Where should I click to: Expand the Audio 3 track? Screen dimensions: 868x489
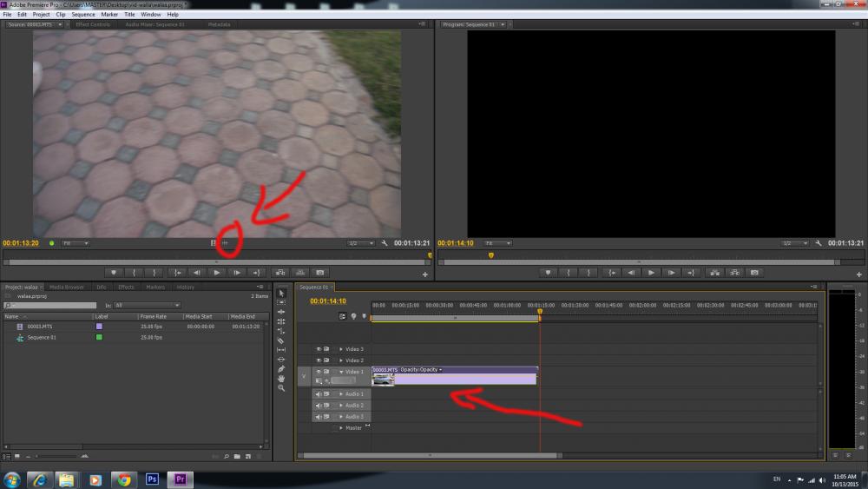click(x=341, y=416)
